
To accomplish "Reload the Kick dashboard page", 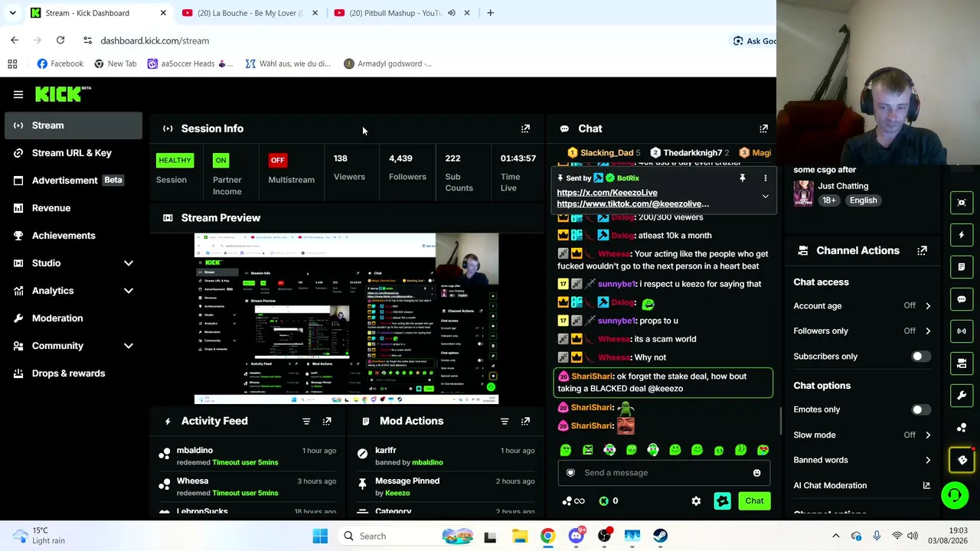I will tap(60, 41).
